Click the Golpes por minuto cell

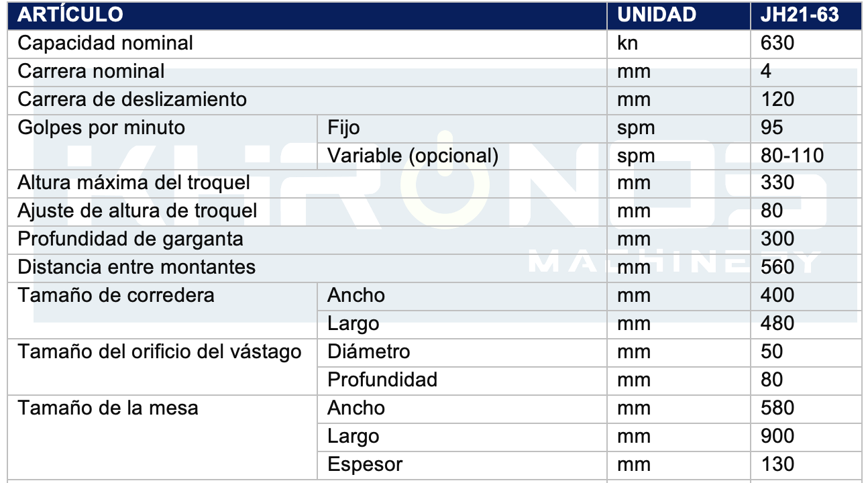click(x=162, y=142)
